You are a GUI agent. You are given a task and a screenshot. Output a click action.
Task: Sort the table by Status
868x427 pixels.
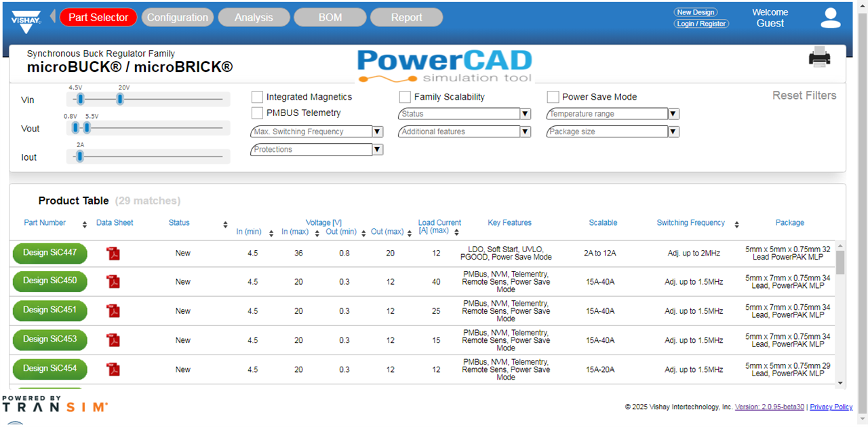click(x=226, y=224)
